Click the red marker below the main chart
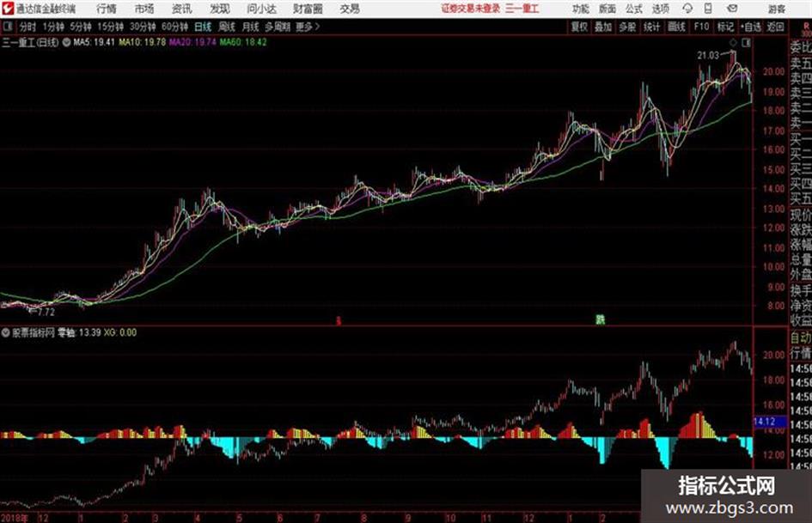Screen dimensions: 812x523 coord(339,321)
